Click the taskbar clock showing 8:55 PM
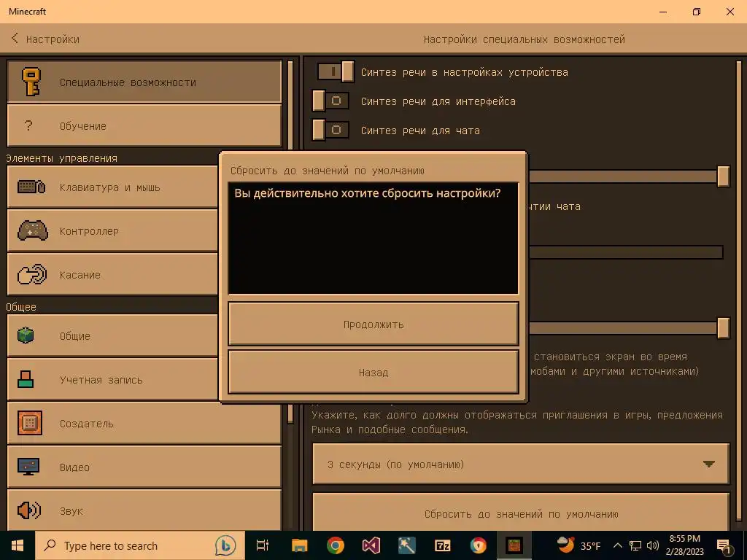 (x=684, y=545)
